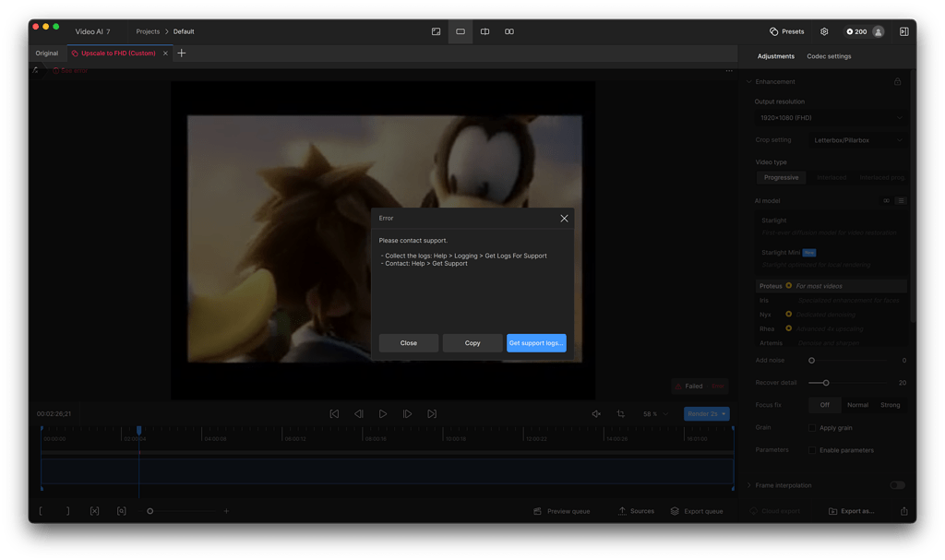
Task: Clear the trim range icon
Action: tap(95, 511)
